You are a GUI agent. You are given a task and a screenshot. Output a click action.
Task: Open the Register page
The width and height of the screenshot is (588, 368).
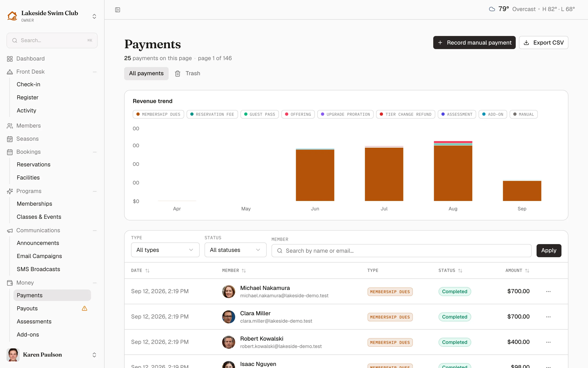tap(27, 97)
